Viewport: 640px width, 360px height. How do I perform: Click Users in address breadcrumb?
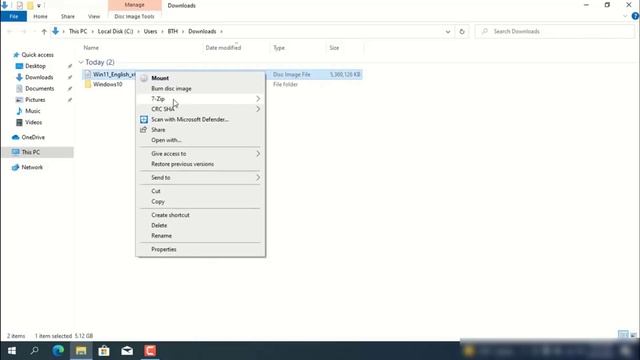click(x=150, y=31)
